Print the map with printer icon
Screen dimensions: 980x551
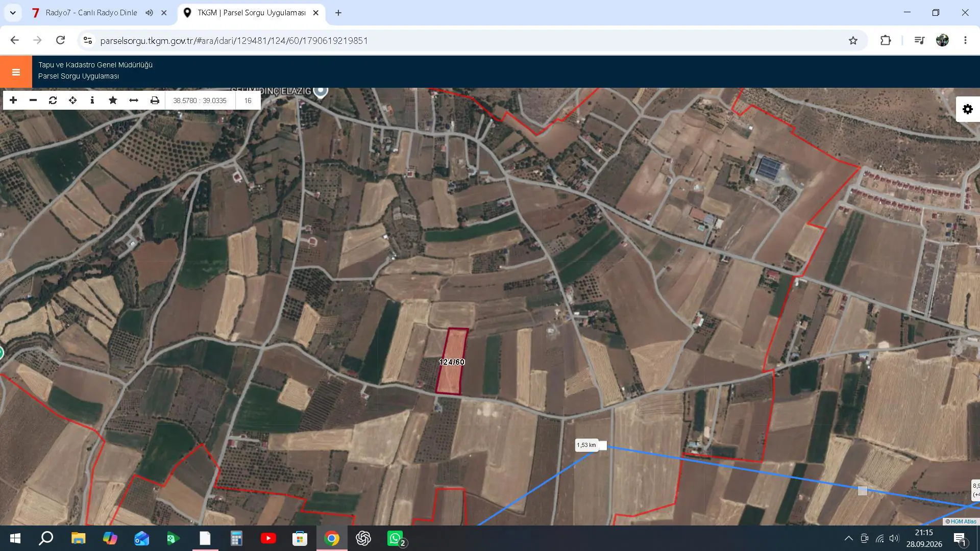(x=155, y=100)
